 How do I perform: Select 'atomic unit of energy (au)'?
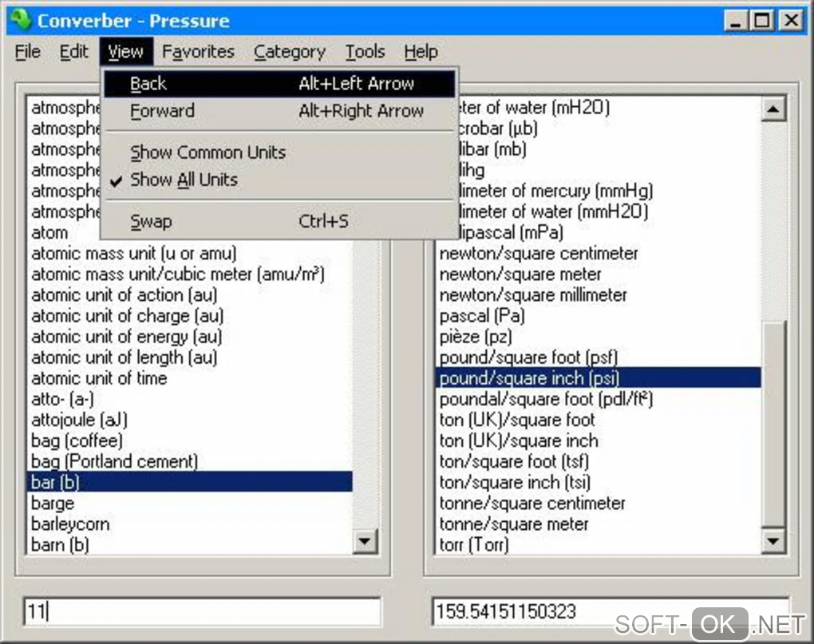[190, 337]
